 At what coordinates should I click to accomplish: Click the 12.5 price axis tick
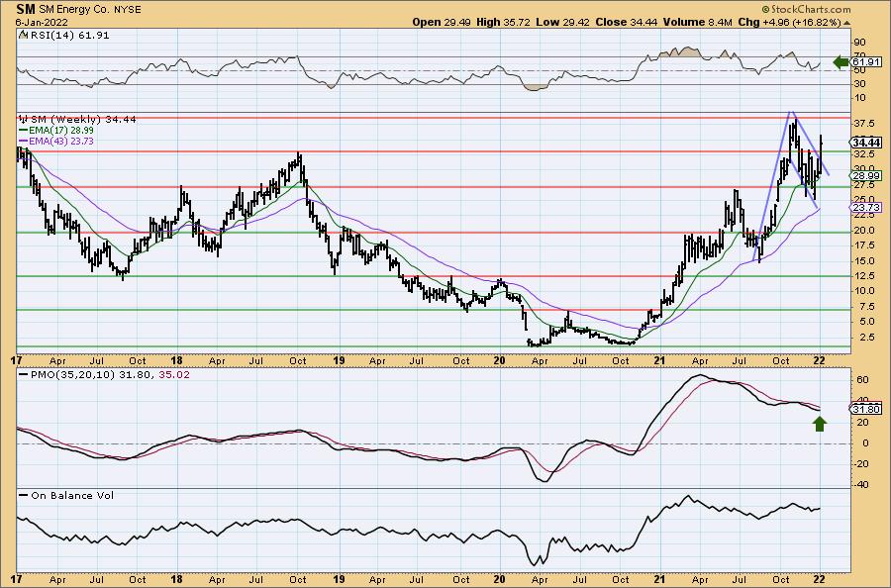pos(865,275)
